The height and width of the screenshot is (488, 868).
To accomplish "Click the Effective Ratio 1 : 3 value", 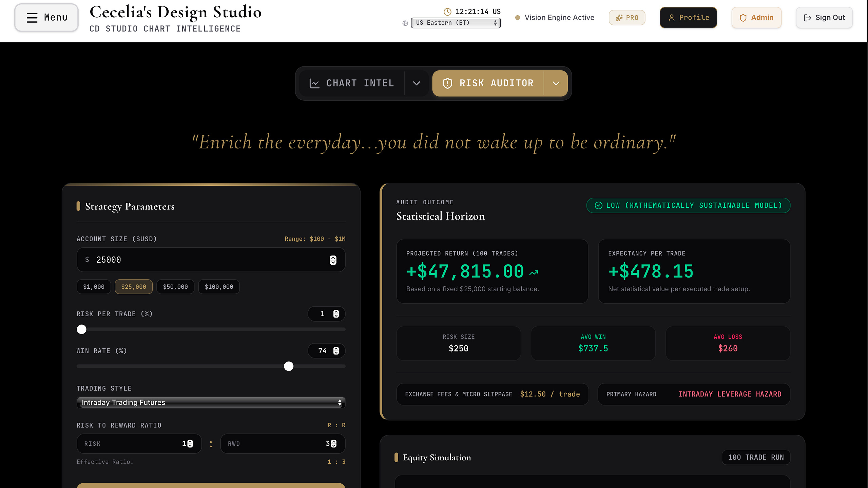I will [x=336, y=462].
